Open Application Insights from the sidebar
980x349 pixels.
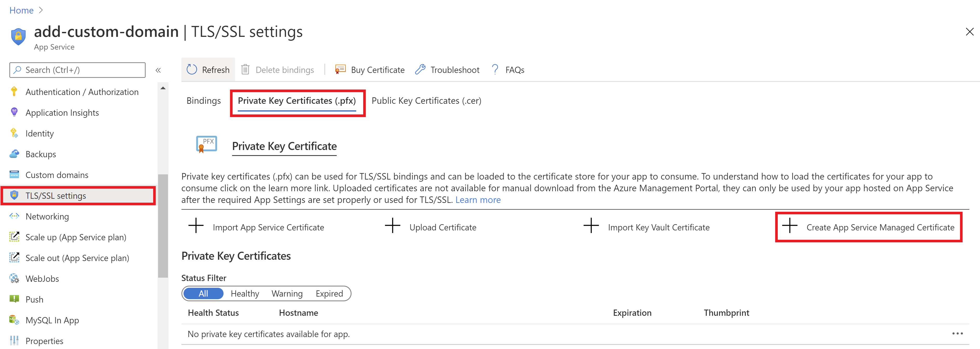click(62, 113)
